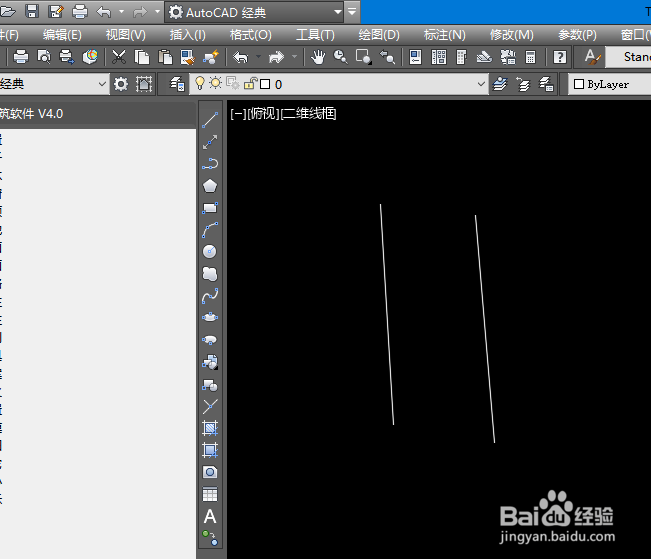
Task: Open the QuickCalc calculator icon
Action: (x=531, y=57)
